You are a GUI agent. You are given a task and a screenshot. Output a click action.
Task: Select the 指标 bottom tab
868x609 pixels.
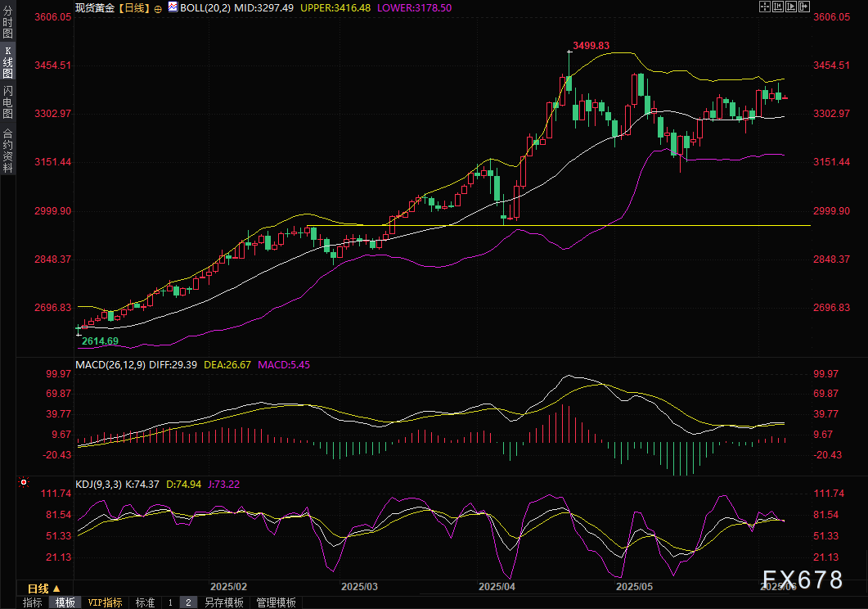(x=33, y=602)
